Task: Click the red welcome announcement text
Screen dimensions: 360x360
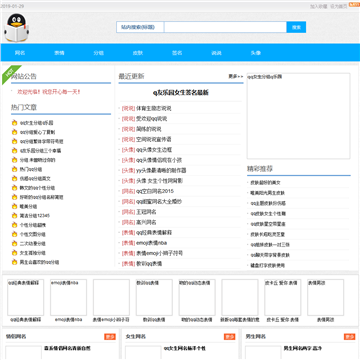Action: [49, 92]
